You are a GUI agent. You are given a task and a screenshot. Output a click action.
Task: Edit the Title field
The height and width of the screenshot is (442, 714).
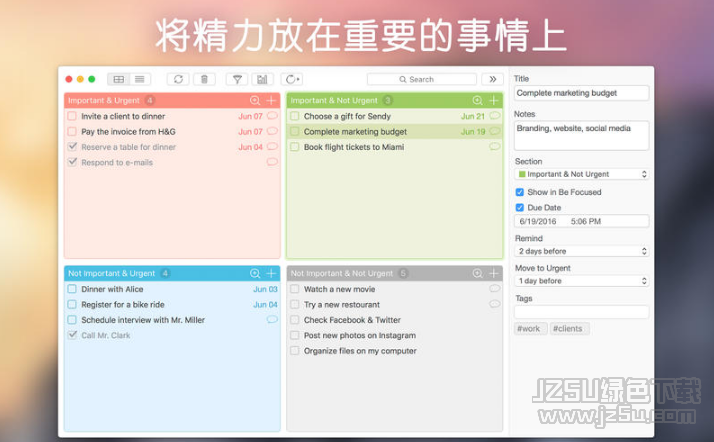581,93
